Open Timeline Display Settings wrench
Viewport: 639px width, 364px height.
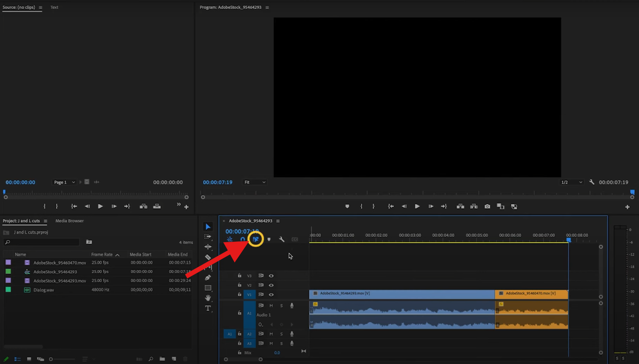tap(281, 239)
